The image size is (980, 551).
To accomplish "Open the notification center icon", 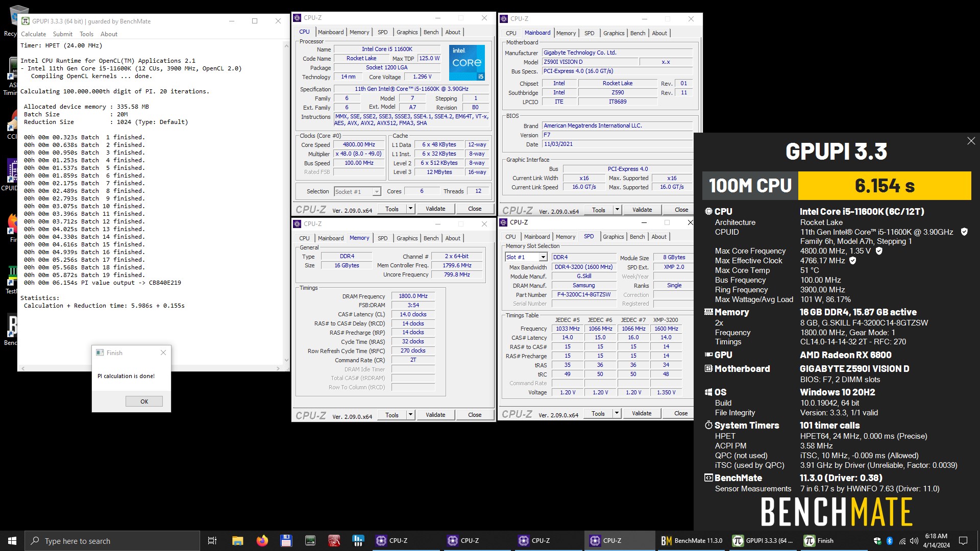I will click(963, 541).
